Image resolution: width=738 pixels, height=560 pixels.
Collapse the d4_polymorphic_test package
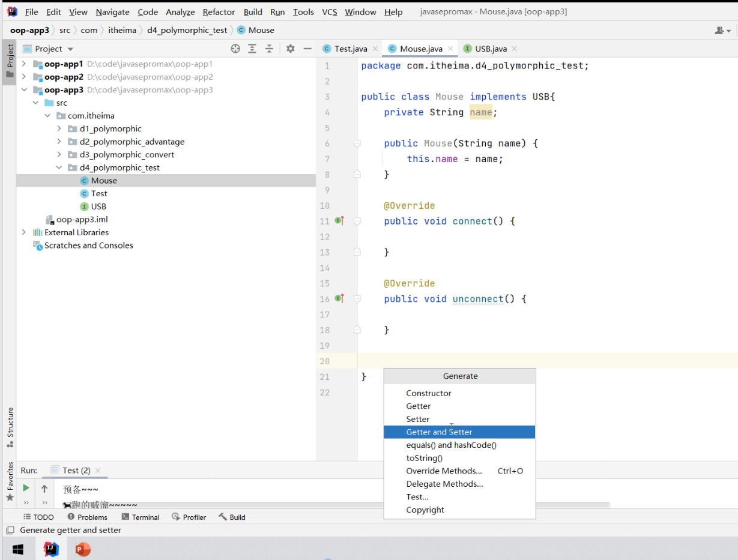click(x=59, y=167)
